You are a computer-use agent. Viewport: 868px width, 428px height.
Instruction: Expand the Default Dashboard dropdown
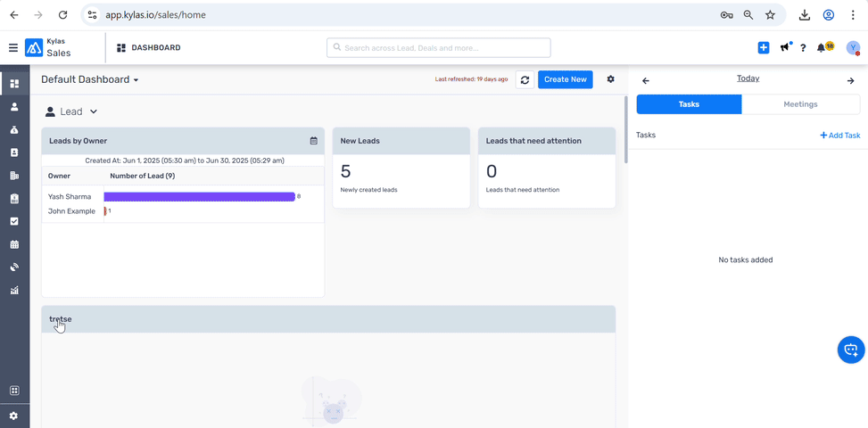click(90, 79)
